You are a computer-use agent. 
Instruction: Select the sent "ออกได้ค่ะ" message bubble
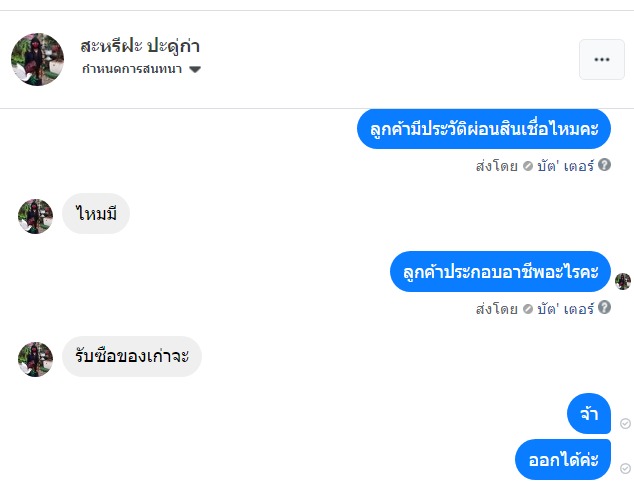(563, 460)
